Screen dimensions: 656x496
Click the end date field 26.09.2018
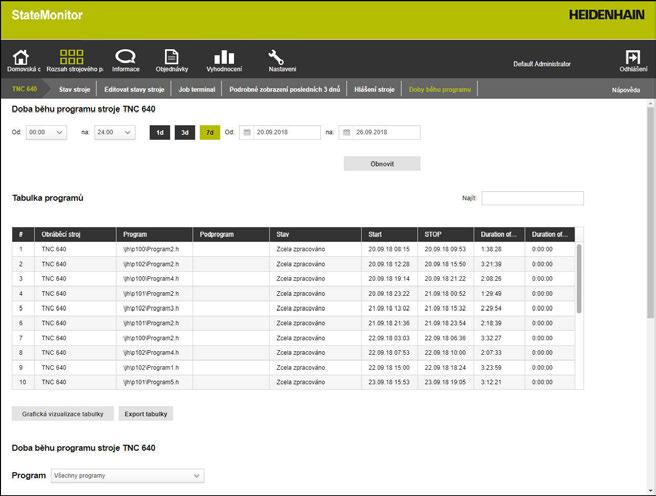coord(379,132)
